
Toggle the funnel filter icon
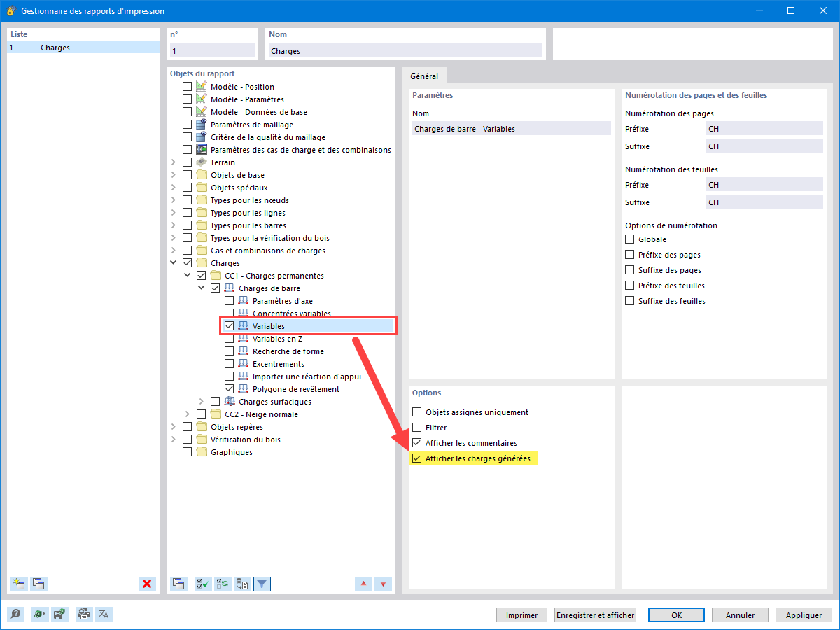coord(262,584)
